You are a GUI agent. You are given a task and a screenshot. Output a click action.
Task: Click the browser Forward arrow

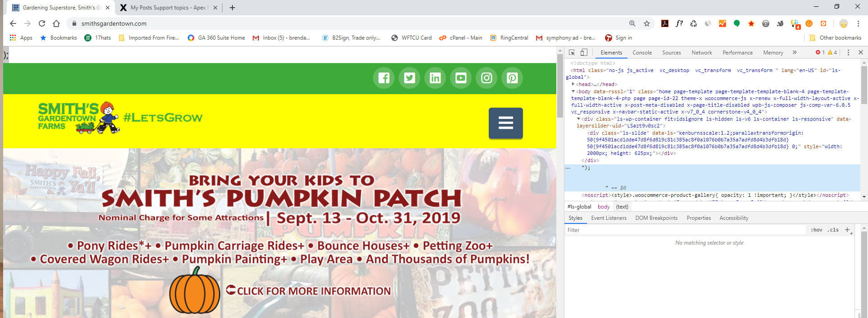[27, 23]
